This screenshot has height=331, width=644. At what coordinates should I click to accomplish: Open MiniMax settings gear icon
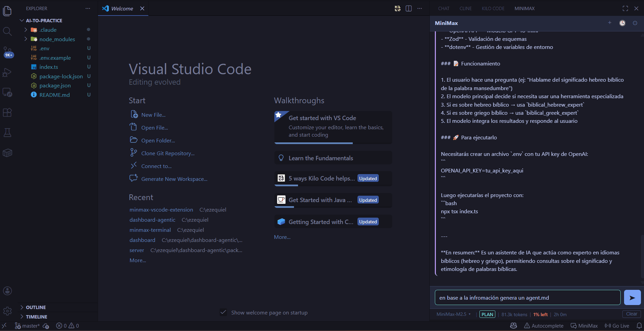[635, 23]
